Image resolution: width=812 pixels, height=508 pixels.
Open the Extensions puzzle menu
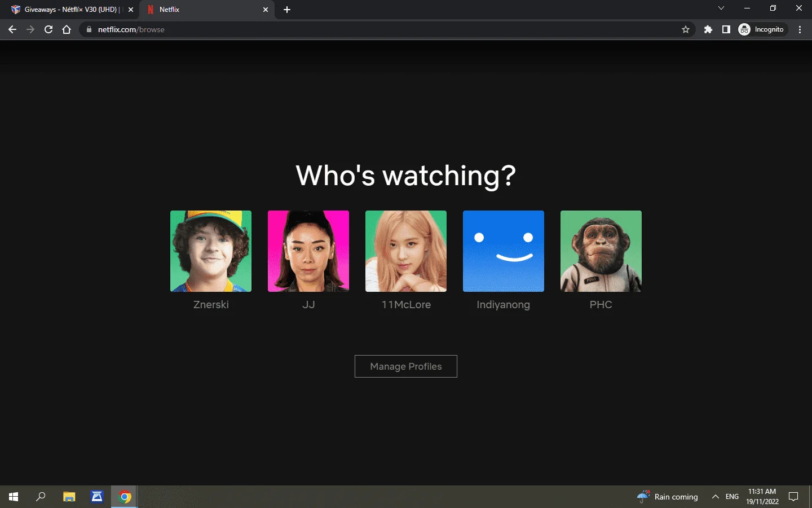708,29
